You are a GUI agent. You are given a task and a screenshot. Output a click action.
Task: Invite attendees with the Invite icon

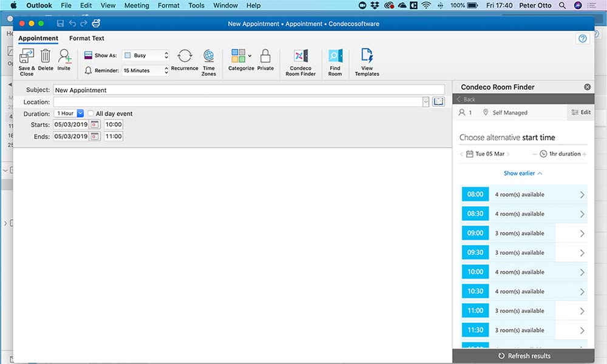pos(64,56)
